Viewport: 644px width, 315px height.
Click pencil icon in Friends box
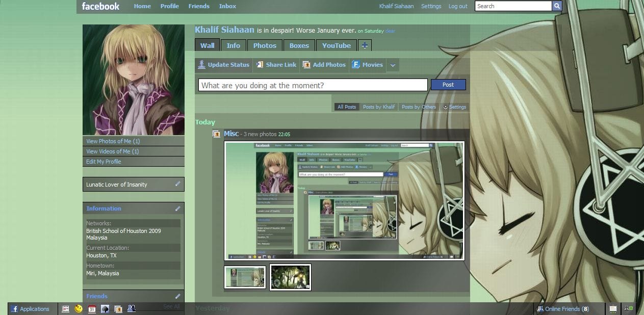[177, 296]
